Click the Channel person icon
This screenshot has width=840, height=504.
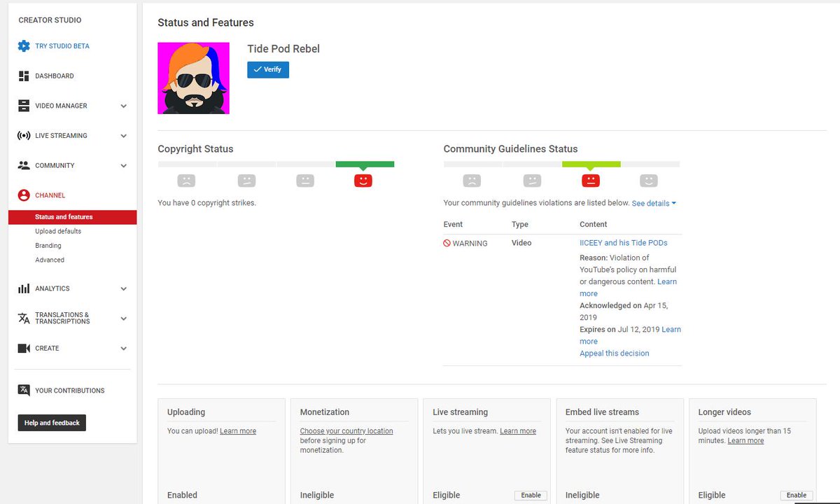click(x=24, y=195)
